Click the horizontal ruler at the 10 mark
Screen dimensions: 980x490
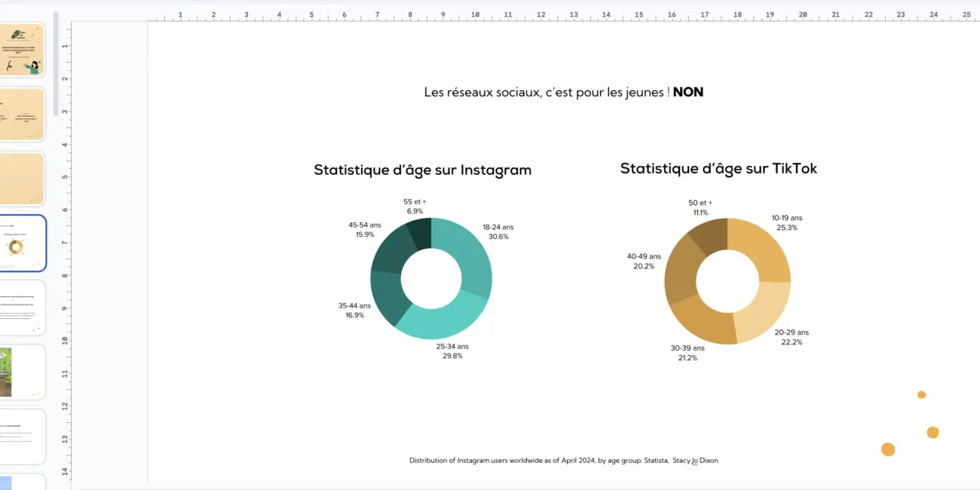click(475, 14)
